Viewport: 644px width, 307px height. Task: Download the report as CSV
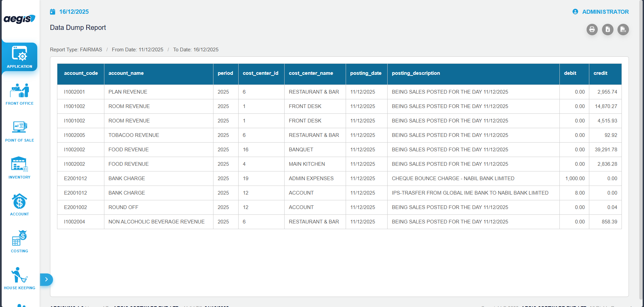coord(623,30)
